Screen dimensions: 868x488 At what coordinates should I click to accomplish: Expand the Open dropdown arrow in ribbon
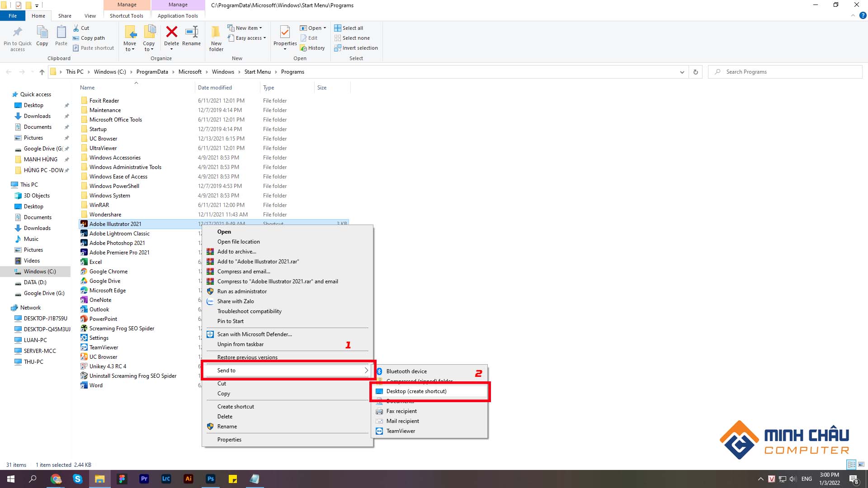325,28
